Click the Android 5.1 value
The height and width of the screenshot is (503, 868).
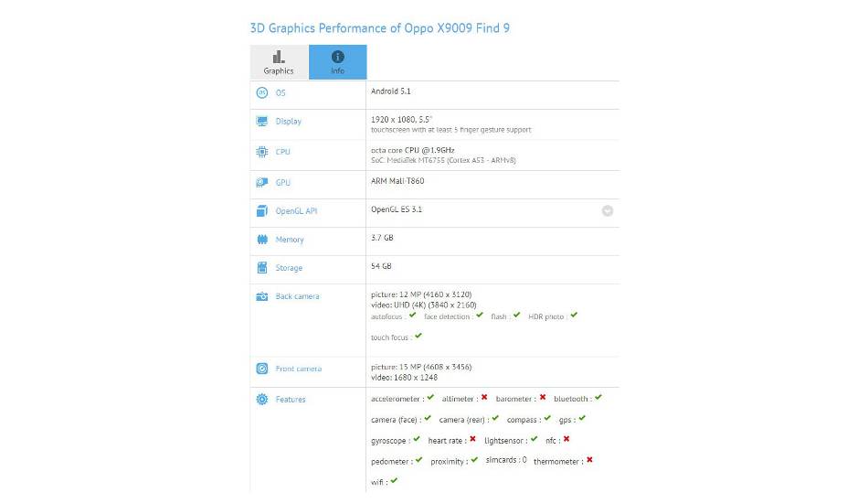[x=391, y=91]
